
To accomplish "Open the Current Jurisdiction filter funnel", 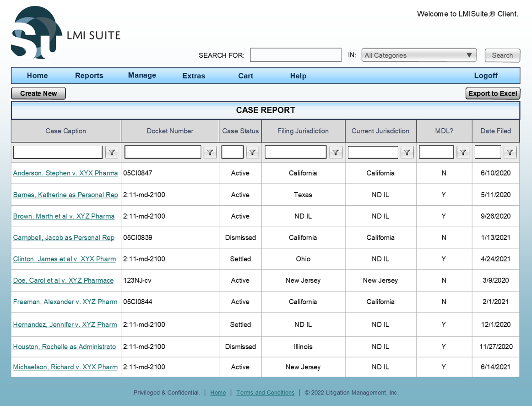I will pyautogui.click(x=407, y=153).
